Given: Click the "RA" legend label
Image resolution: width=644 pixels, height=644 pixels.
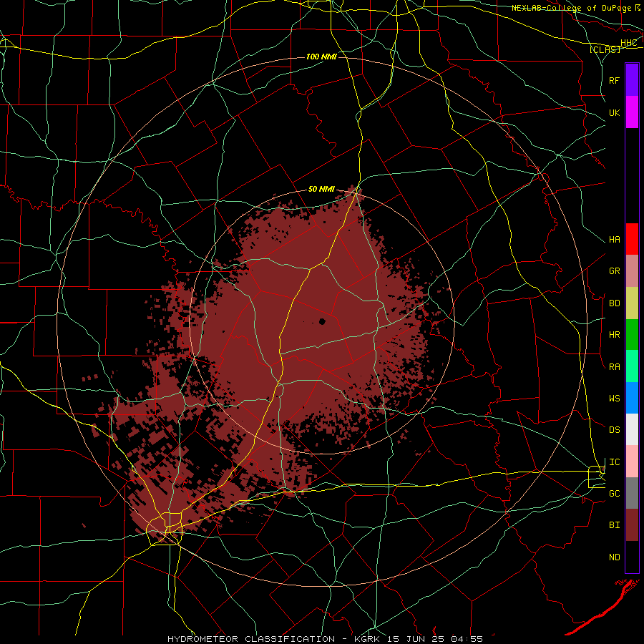Looking at the screenshot, I should 614,367.
